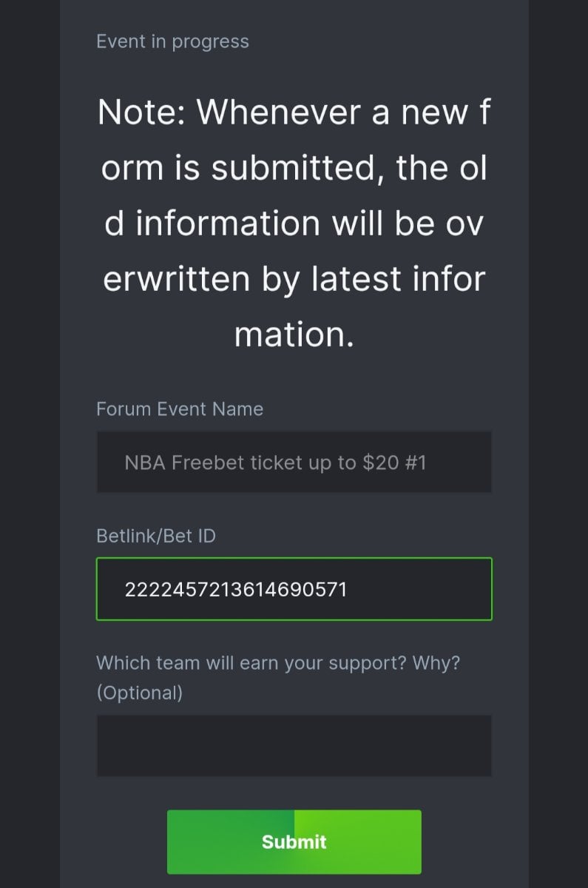Image resolution: width=588 pixels, height=888 pixels.
Task: Click the dark margin right of the form
Action: tap(558, 444)
